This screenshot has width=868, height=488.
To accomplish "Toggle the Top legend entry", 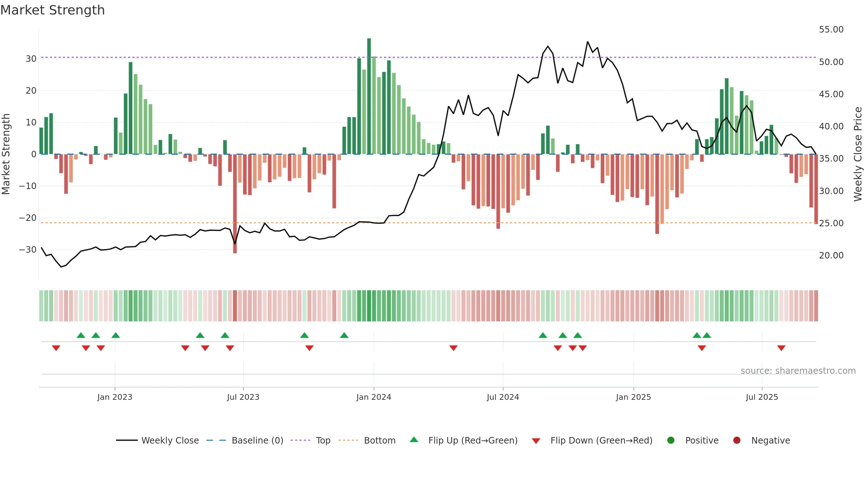I will pyautogui.click(x=311, y=440).
